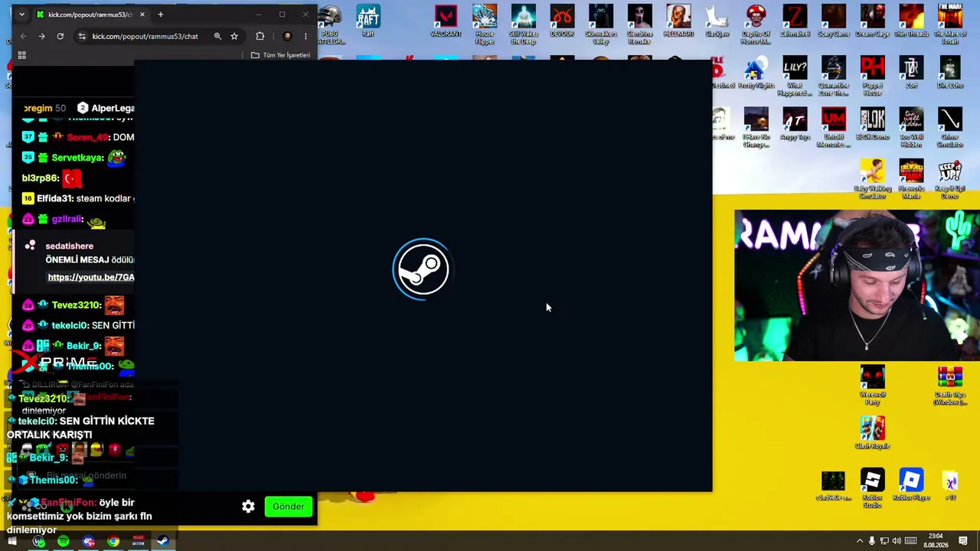Open Still Wakes the Deep shortcut
Viewport: 980px width, 551px height.
click(x=524, y=24)
